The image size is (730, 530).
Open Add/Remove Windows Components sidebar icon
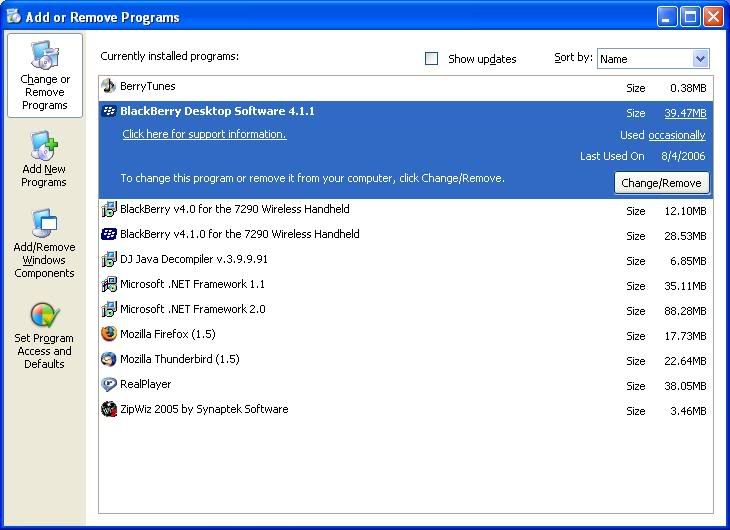[x=44, y=223]
